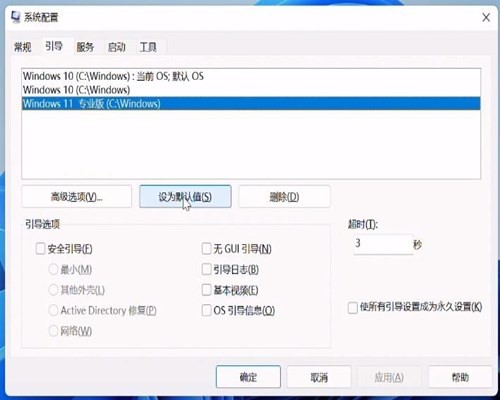This screenshot has width=500, height=400.
Task: Confirm with the 确定 button
Action: [x=248, y=377]
